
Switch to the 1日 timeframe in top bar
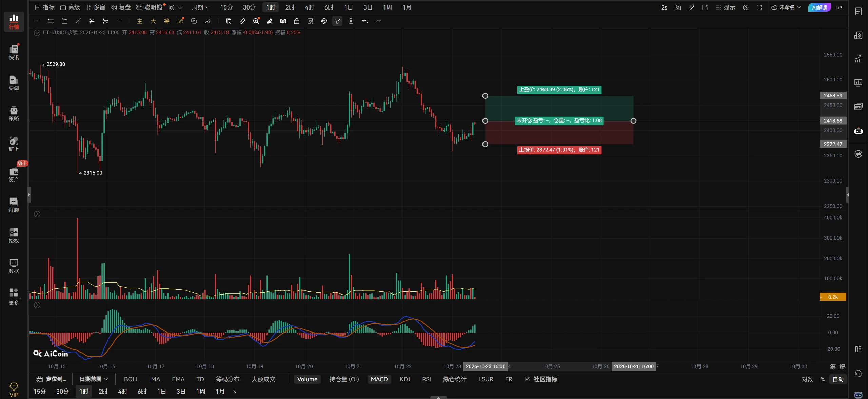pyautogui.click(x=348, y=7)
